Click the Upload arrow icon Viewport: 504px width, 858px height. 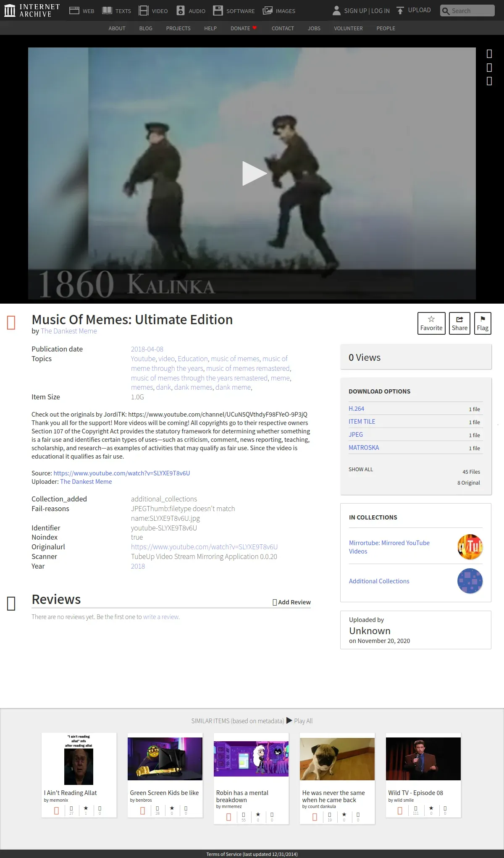point(400,10)
